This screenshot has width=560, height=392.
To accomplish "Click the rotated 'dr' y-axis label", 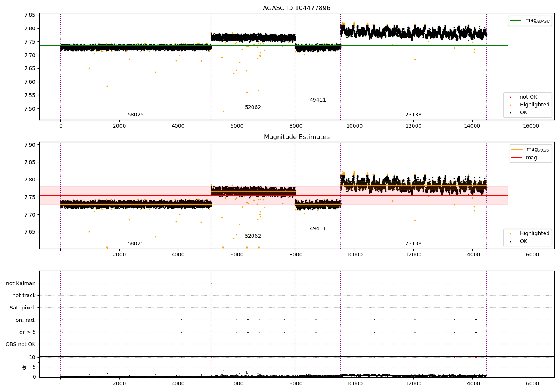I will pos(24,367).
